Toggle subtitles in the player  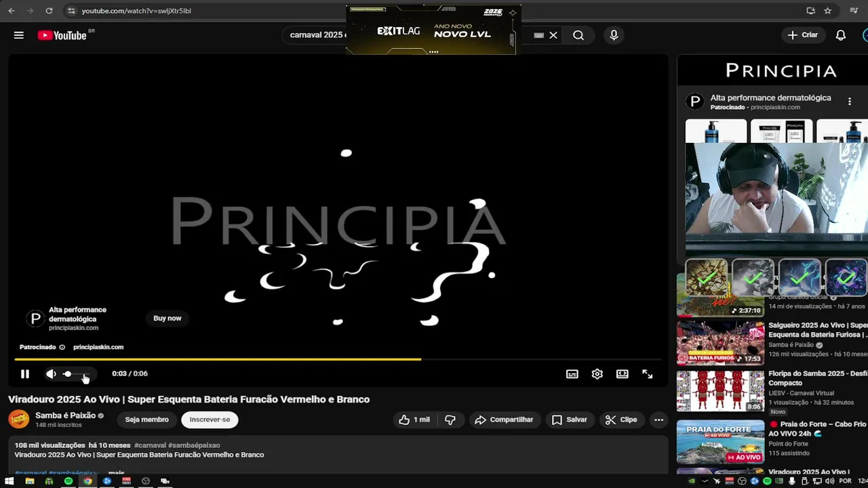572,373
